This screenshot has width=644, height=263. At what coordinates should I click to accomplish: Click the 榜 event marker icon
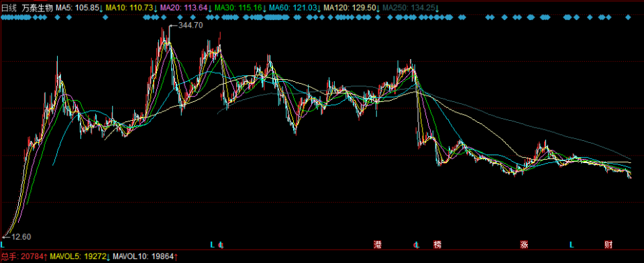[437, 245]
